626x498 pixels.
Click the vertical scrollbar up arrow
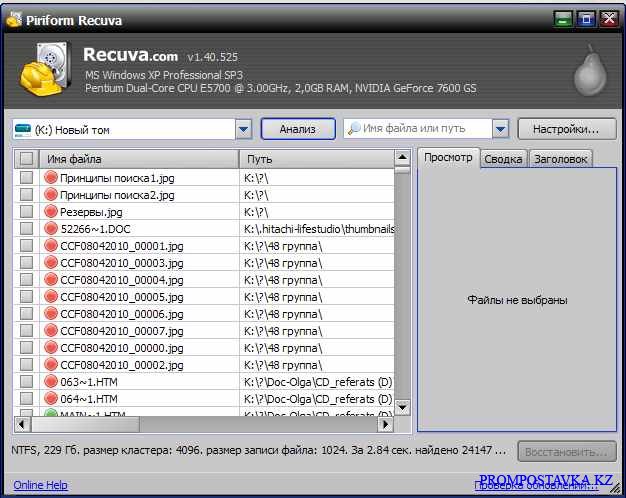pyautogui.click(x=402, y=158)
